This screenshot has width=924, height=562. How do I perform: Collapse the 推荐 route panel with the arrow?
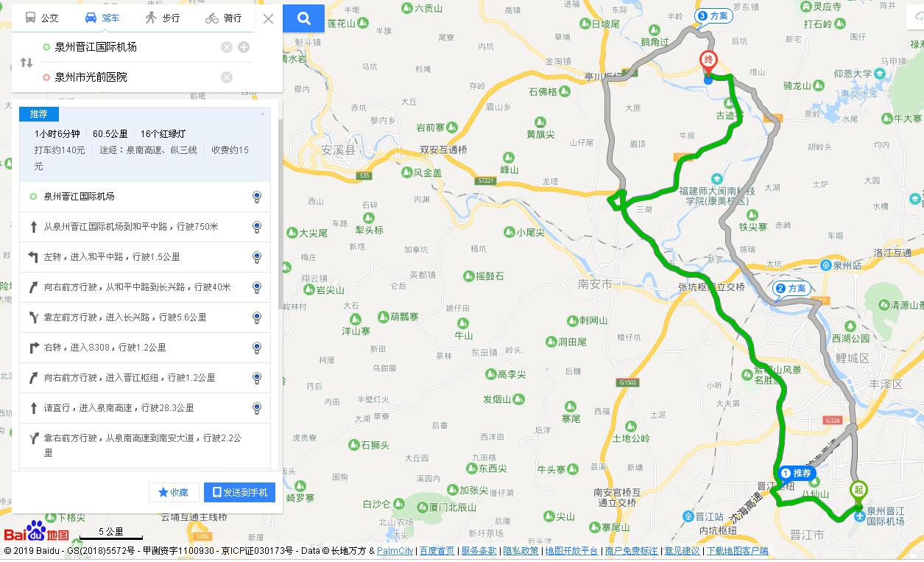tap(262, 114)
